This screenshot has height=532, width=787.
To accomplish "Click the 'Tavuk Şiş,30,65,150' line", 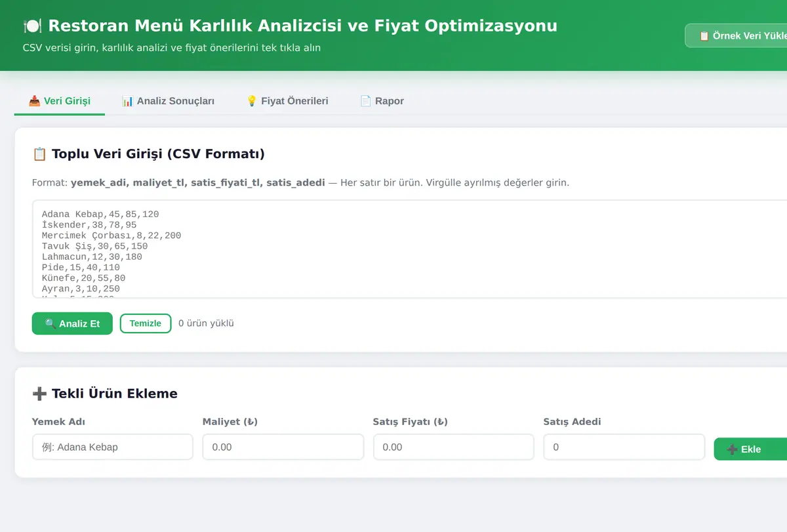I will click(94, 246).
